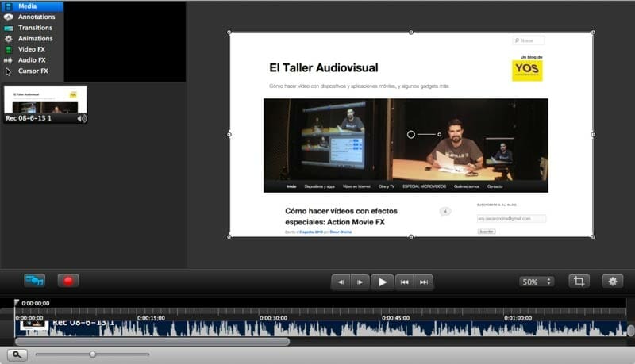Click top-right canvas resize handle
This screenshot has width=635, height=364.
593,32
